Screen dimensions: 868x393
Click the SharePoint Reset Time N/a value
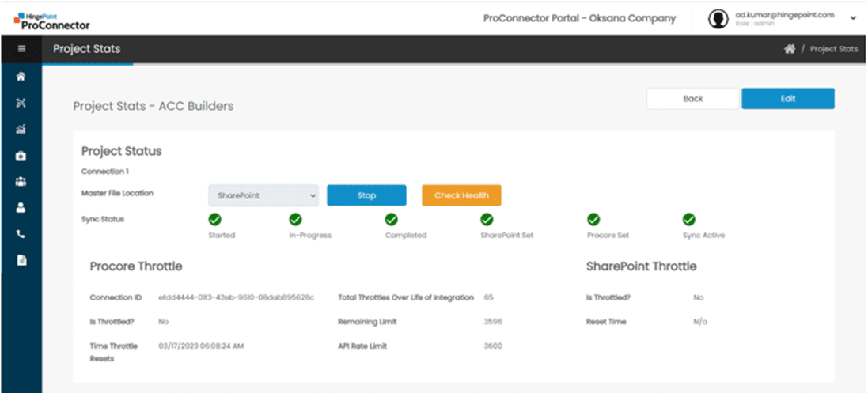point(700,322)
